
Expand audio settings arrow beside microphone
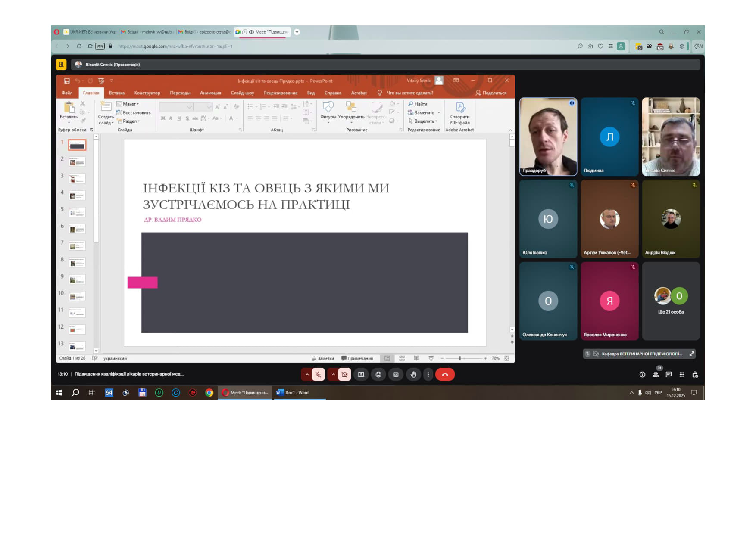click(307, 375)
